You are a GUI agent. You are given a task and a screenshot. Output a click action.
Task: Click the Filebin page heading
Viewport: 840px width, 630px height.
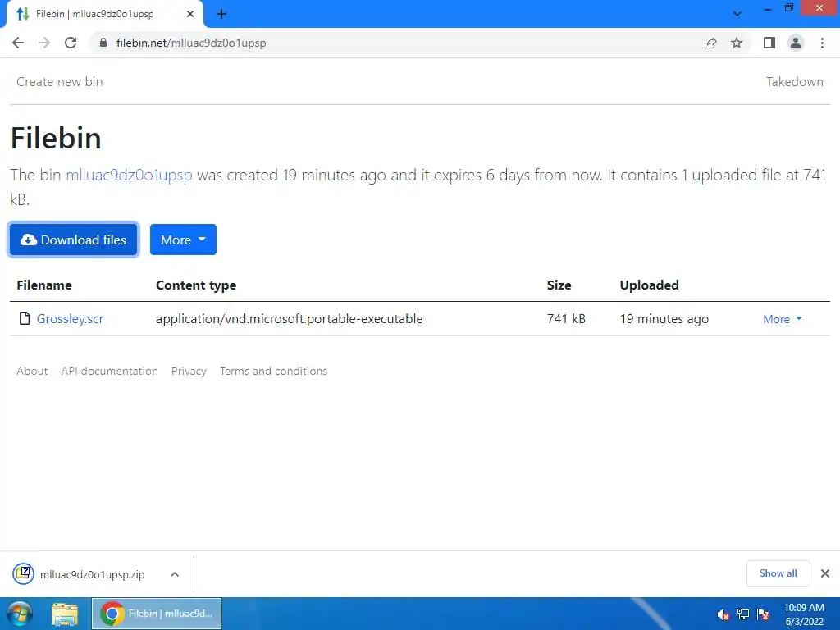coord(57,138)
